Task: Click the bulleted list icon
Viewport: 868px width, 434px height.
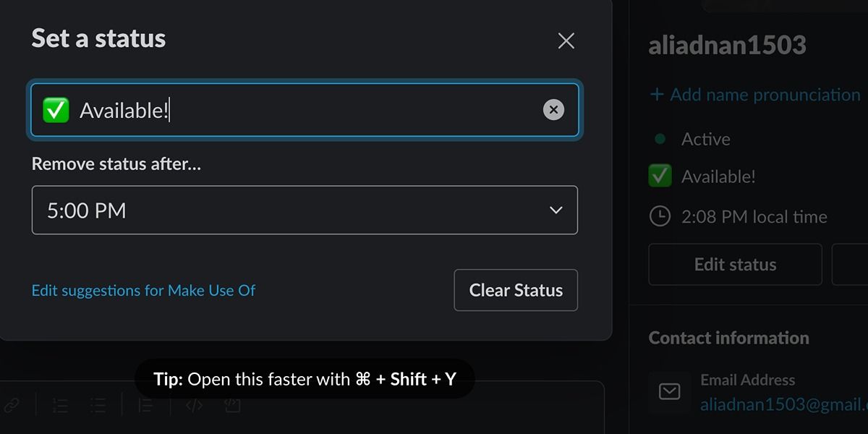Action: [x=98, y=405]
